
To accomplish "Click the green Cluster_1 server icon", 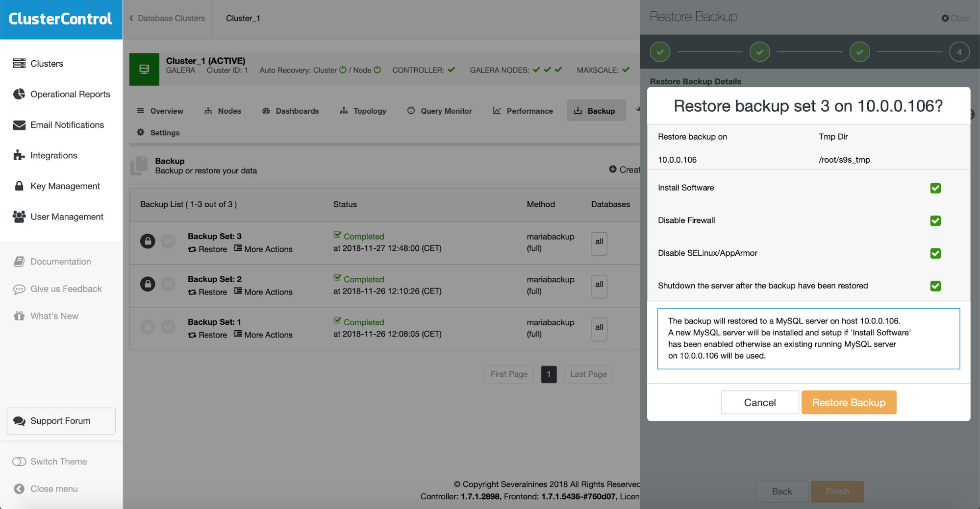I will (144, 69).
